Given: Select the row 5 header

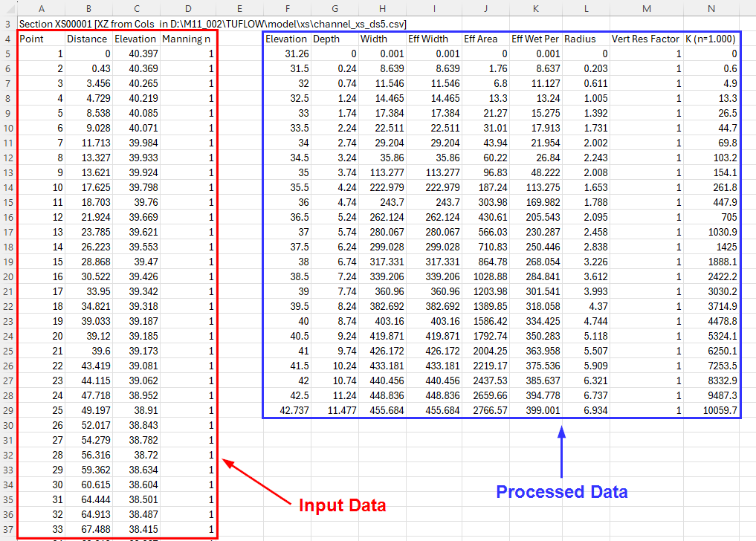Looking at the screenshot, I should (x=8, y=54).
